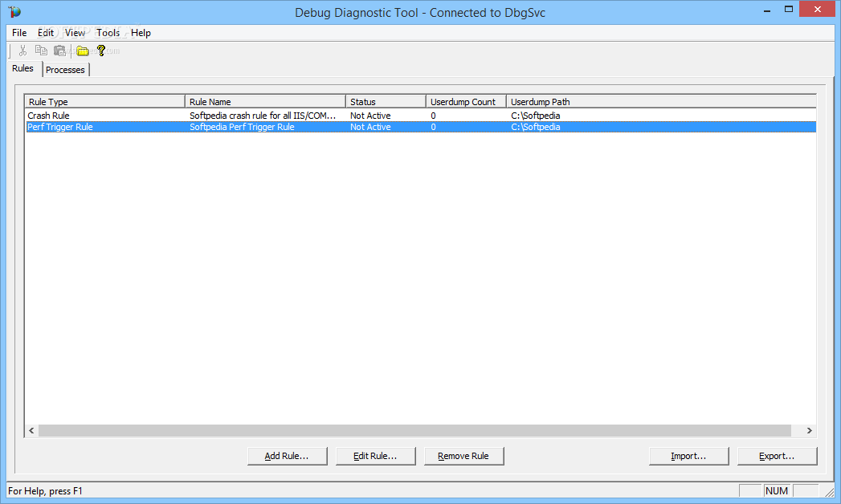841x504 pixels.
Task: Click userdump count 0 in Crash Rule row
Action: 434,116
